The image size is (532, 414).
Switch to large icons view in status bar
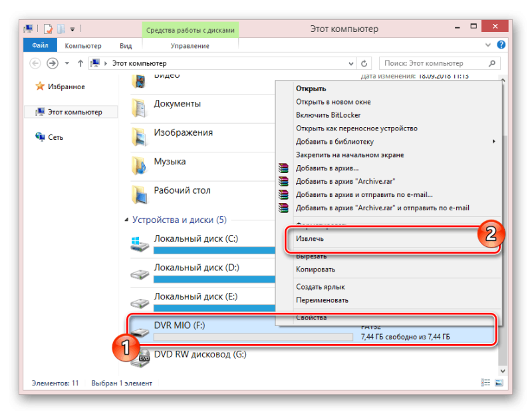pyautogui.click(x=499, y=383)
